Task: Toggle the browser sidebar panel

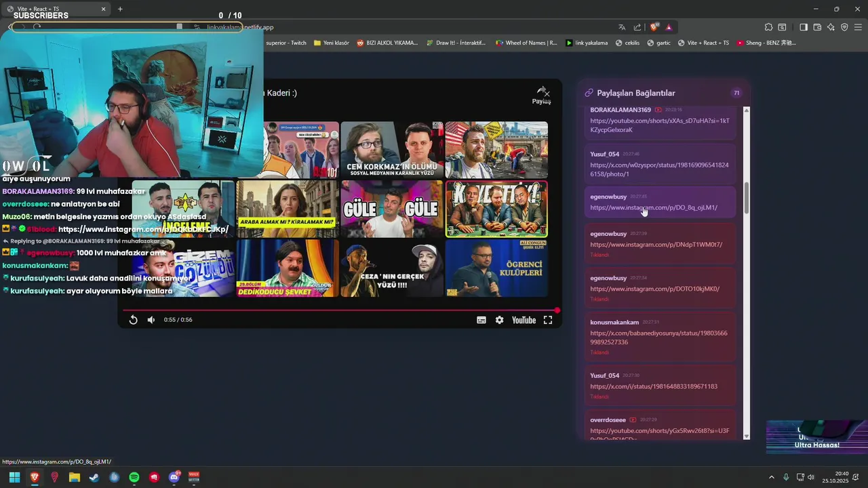Action: click(804, 27)
